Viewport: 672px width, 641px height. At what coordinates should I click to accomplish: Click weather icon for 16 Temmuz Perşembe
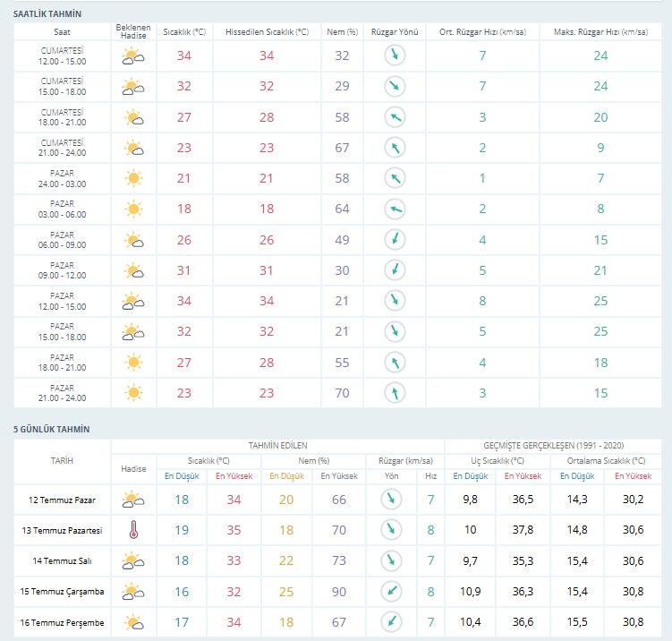pos(133,622)
